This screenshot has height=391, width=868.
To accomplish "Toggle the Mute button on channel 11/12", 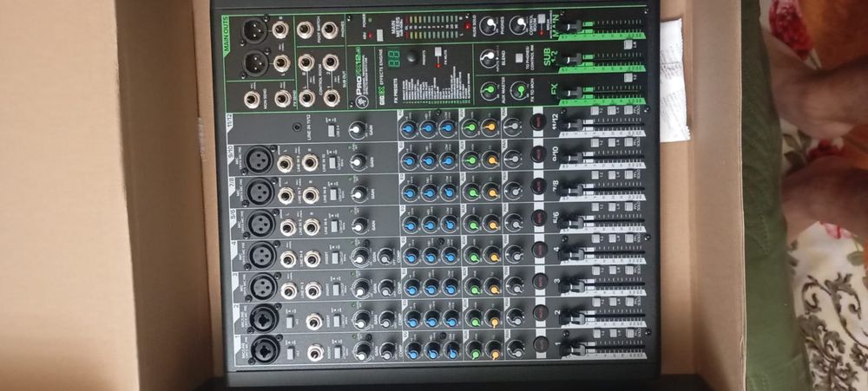I will point(537,121).
